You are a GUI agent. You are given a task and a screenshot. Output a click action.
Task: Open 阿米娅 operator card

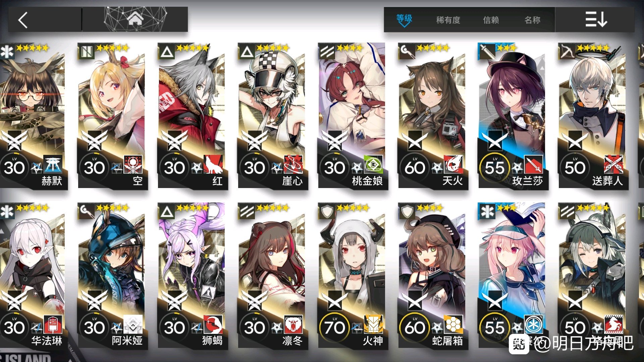[112, 276]
